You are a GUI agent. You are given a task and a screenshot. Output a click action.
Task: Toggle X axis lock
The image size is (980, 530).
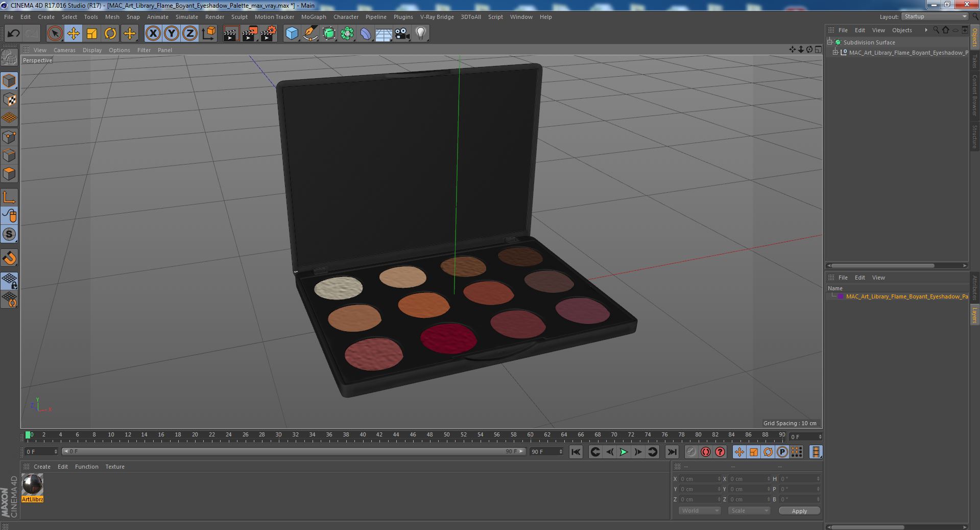tap(153, 34)
